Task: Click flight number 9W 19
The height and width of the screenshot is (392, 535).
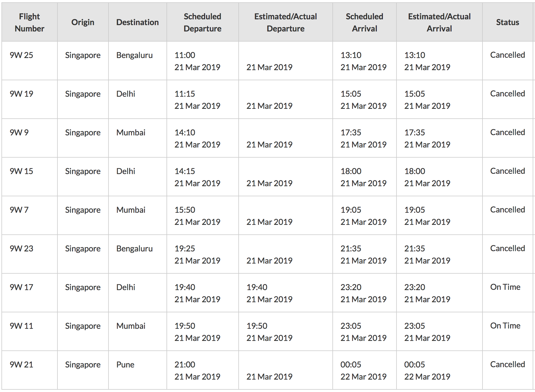Action: (x=21, y=94)
